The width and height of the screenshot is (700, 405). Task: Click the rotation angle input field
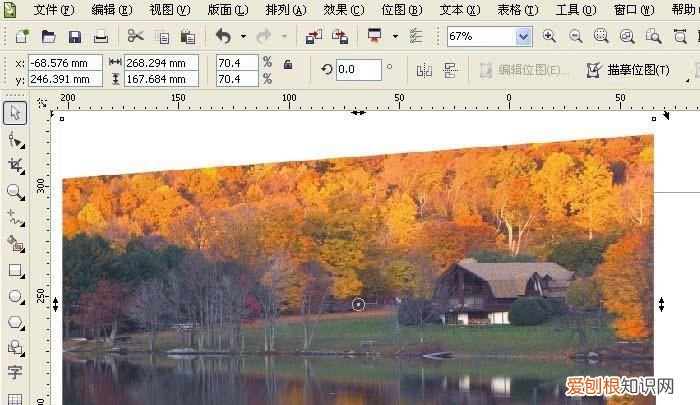coord(358,70)
